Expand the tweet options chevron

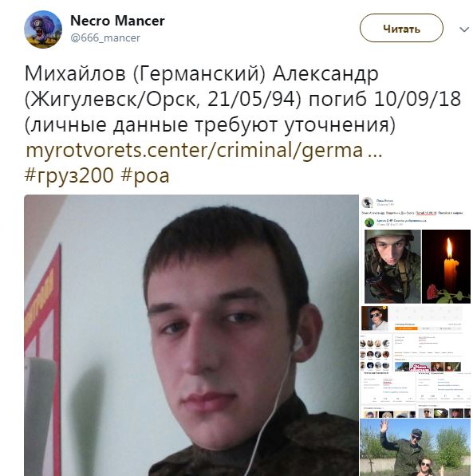pos(464,30)
